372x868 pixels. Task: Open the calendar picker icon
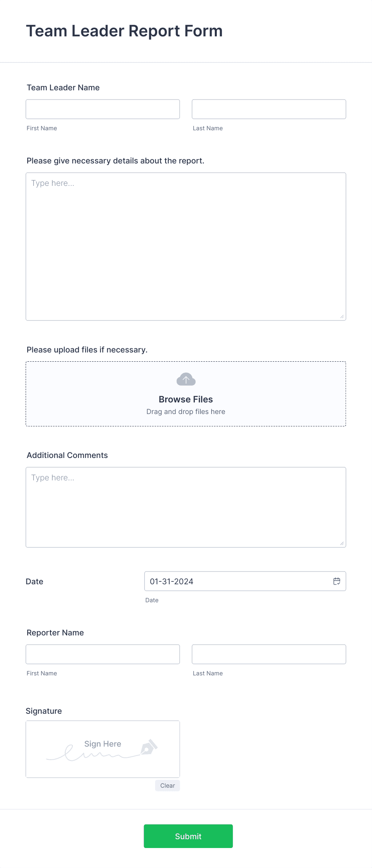pyautogui.click(x=336, y=581)
